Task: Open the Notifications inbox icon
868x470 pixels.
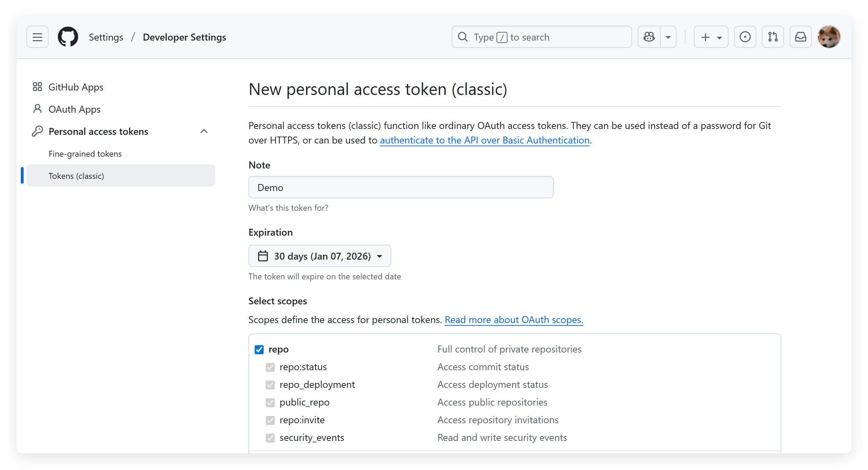Action: (800, 37)
